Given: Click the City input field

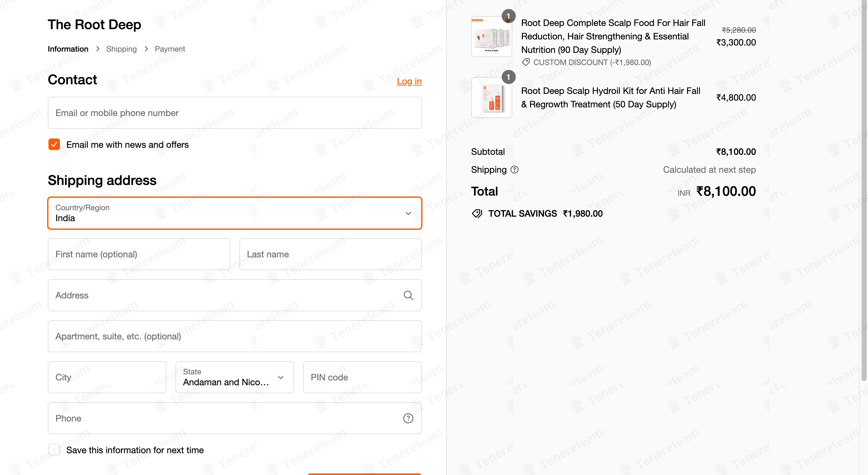Looking at the screenshot, I should pos(107,377).
